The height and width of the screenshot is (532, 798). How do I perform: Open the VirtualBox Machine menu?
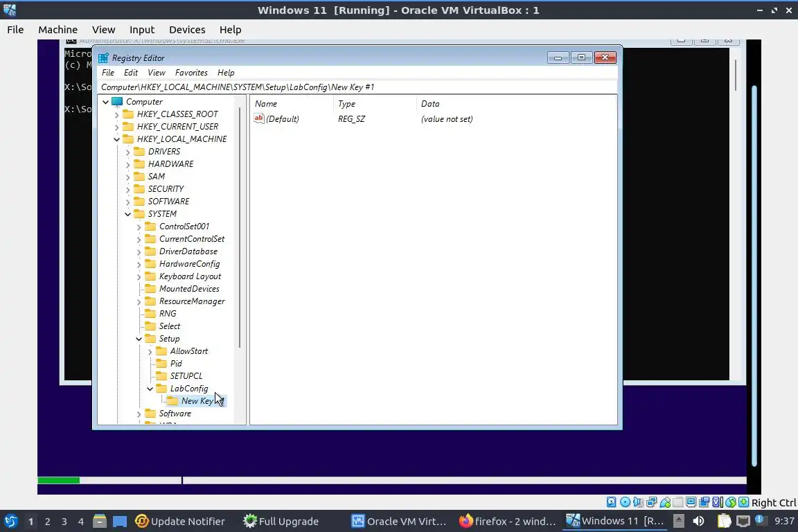(58, 30)
